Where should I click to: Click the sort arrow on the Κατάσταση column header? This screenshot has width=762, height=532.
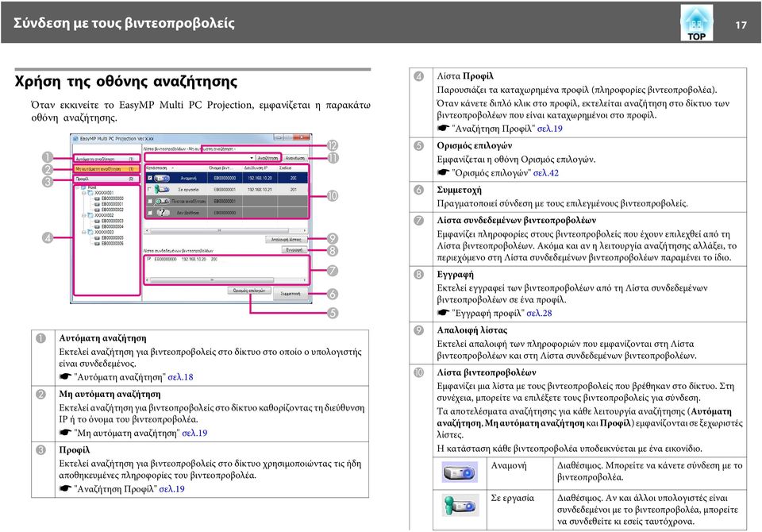click(172, 168)
